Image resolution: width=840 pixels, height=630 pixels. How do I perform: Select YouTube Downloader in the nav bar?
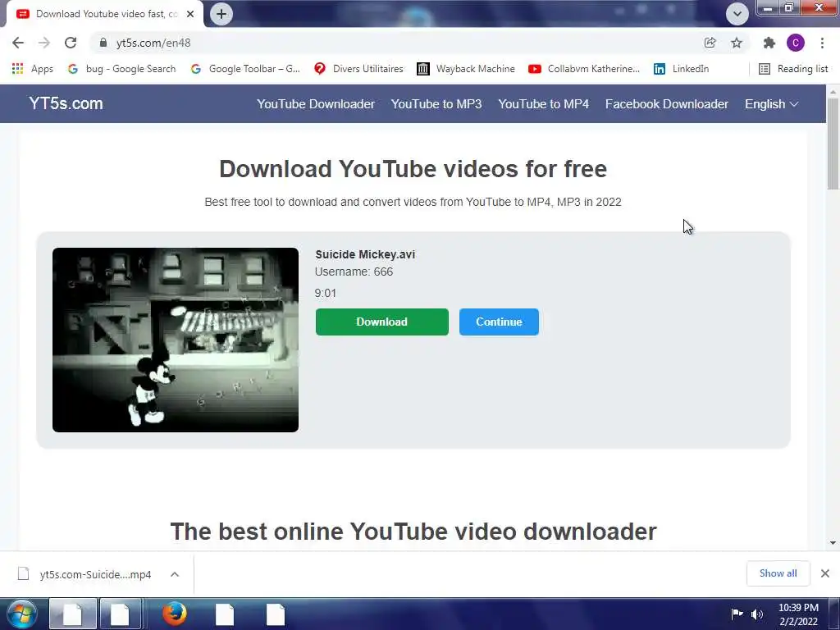(x=316, y=104)
